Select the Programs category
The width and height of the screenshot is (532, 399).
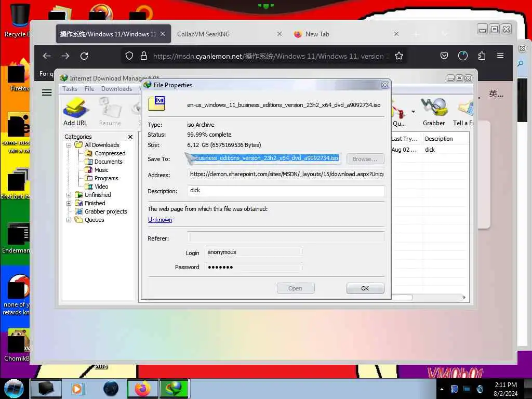pyautogui.click(x=106, y=179)
